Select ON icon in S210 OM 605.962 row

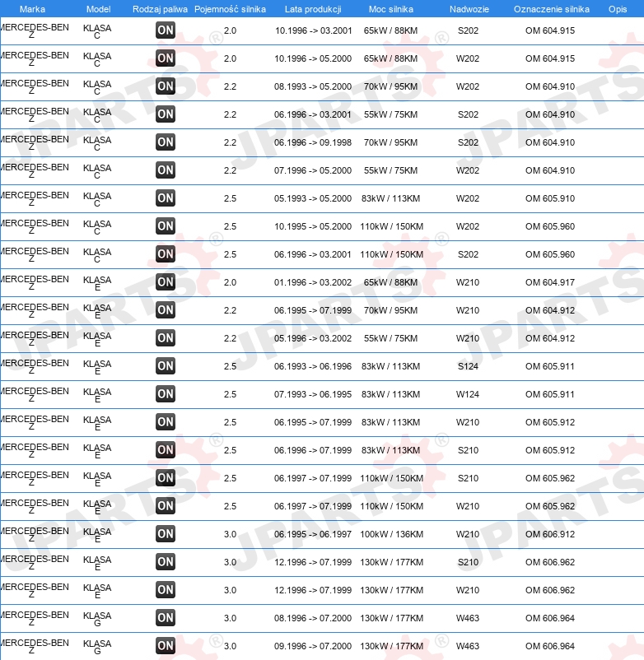pyautogui.click(x=165, y=478)
